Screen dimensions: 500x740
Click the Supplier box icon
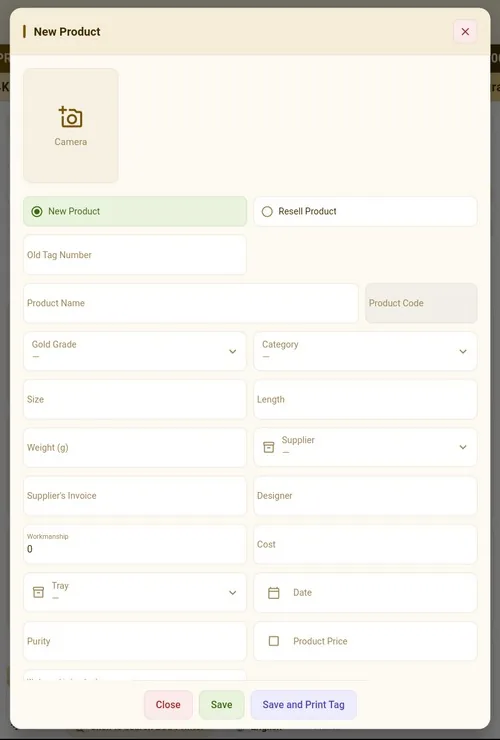[269, 447]
